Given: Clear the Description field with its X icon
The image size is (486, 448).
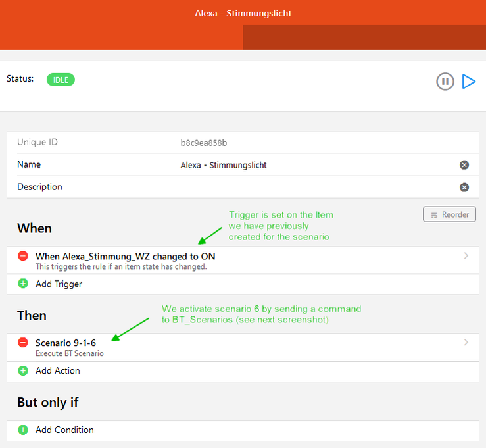Looking at the screenshot, I should click(464, 187).
